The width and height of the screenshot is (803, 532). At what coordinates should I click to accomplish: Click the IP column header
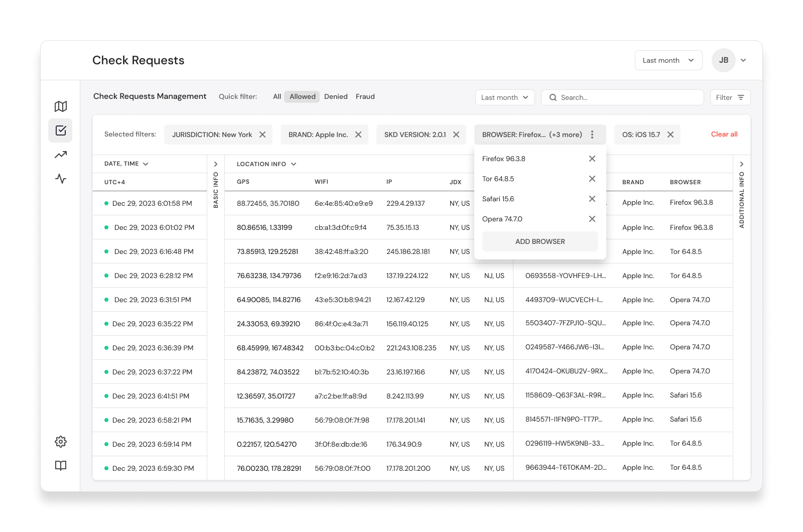pos(389,182)
